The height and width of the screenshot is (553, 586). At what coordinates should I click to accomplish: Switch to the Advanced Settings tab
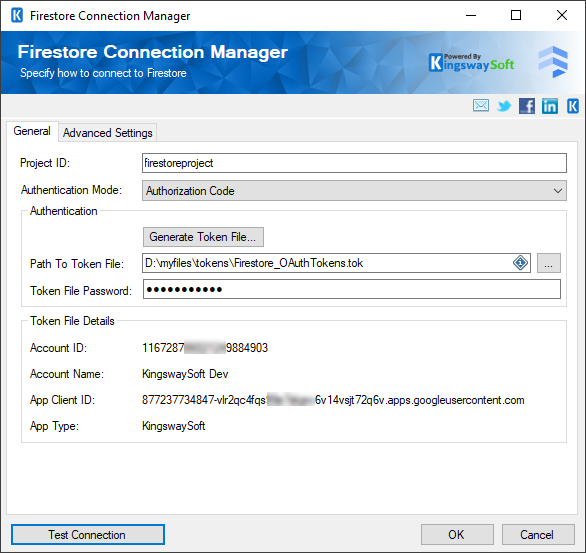click(108, 133)
